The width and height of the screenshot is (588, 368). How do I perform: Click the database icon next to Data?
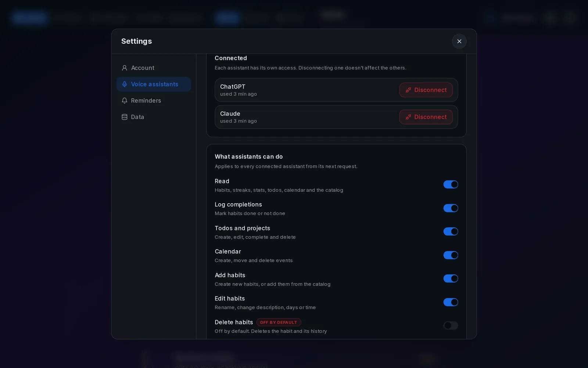125,117
